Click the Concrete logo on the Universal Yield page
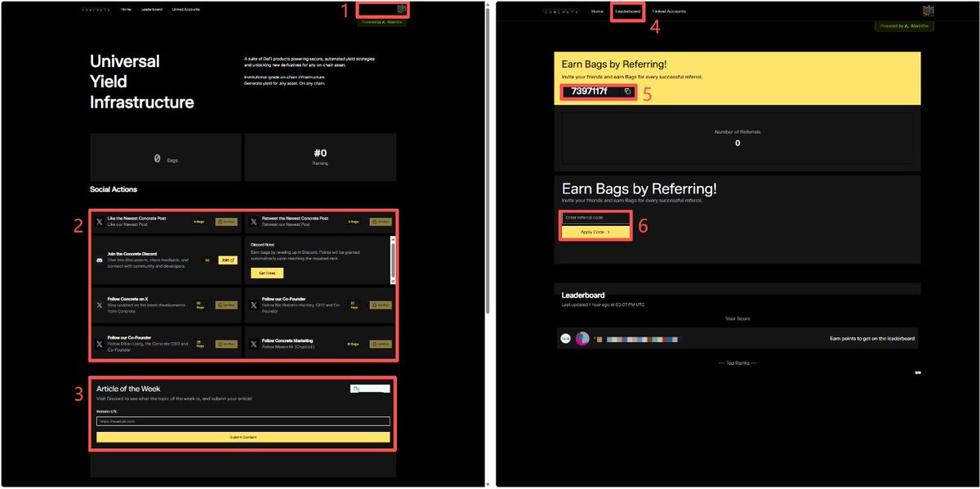This screenshot has width=980, height=489. point(96,10)
